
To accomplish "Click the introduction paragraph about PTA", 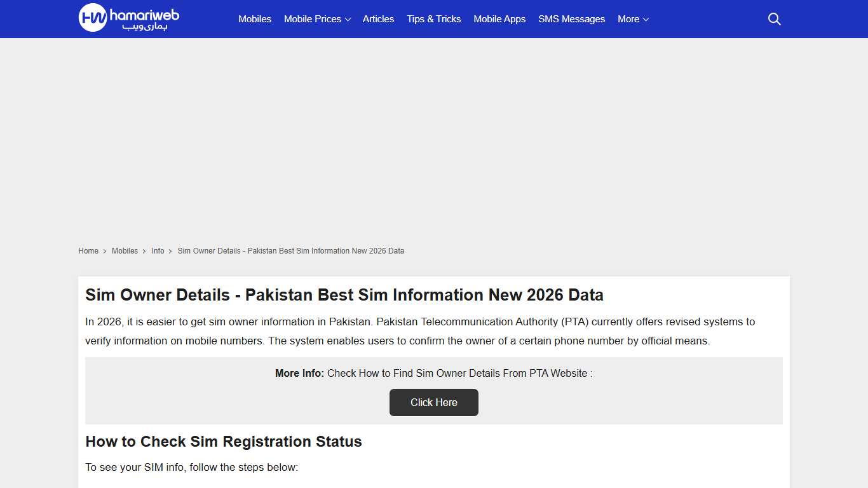I will click(419, 331).
